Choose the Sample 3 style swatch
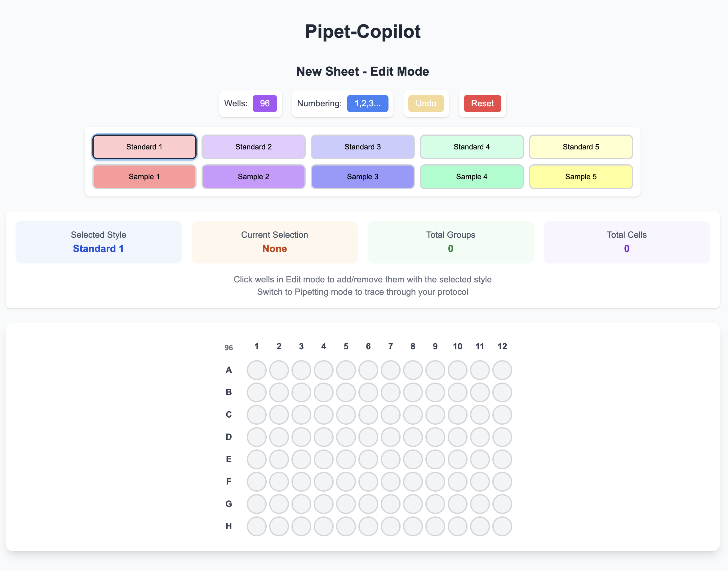 pyautogui.click(x=362, y=176)
